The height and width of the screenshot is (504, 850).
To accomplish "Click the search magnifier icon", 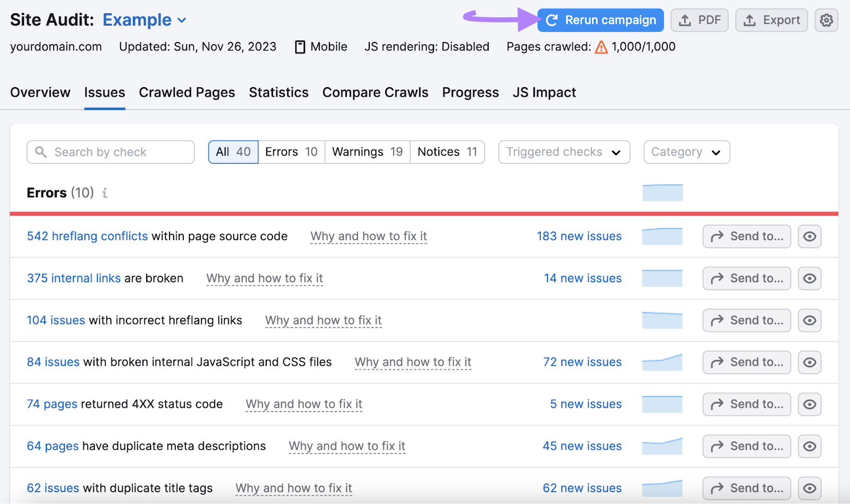I will [x=41, y=152].
